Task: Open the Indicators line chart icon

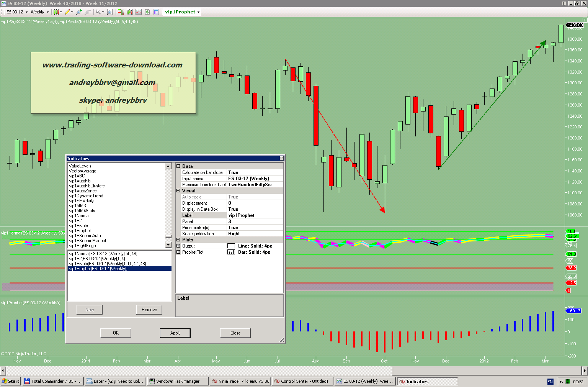Action: [139, 12]
